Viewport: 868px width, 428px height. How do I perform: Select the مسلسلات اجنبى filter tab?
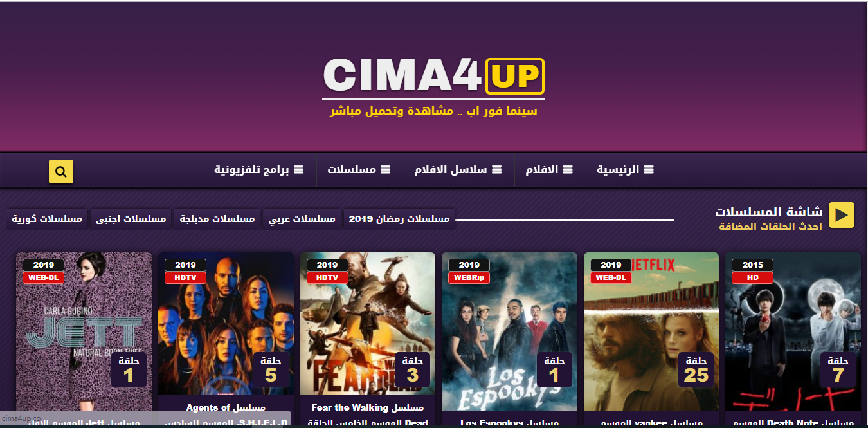pos(131,219)
